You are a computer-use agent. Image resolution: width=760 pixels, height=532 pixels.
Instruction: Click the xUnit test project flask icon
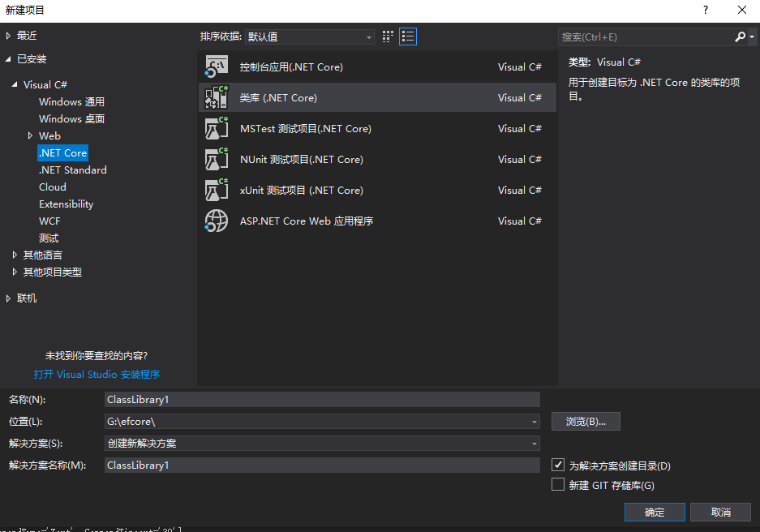coord(217,190)
